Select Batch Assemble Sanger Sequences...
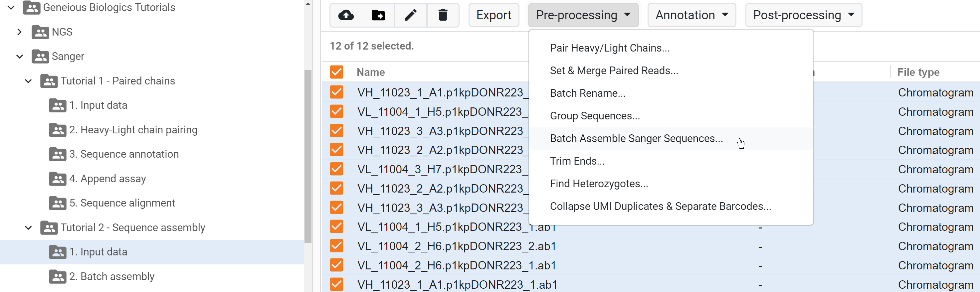This screenshot has width=980, height=292. pyautogui.click(x=671, y=138)
